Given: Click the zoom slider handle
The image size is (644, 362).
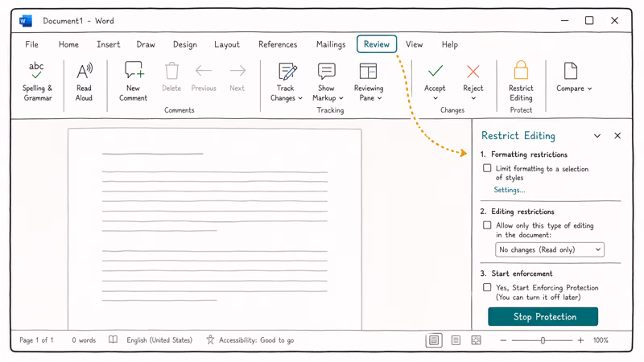Looking at the screenshot, I should (x=543, y=340).
